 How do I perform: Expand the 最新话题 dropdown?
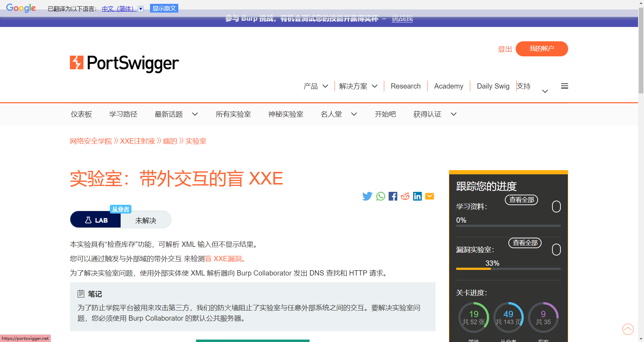pos(195,114)
